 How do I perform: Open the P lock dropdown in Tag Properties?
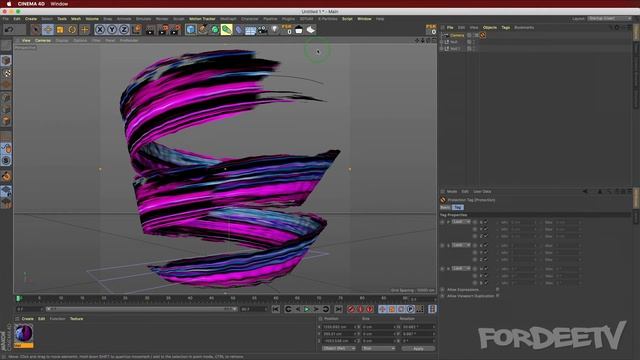[x=461, y=222]
